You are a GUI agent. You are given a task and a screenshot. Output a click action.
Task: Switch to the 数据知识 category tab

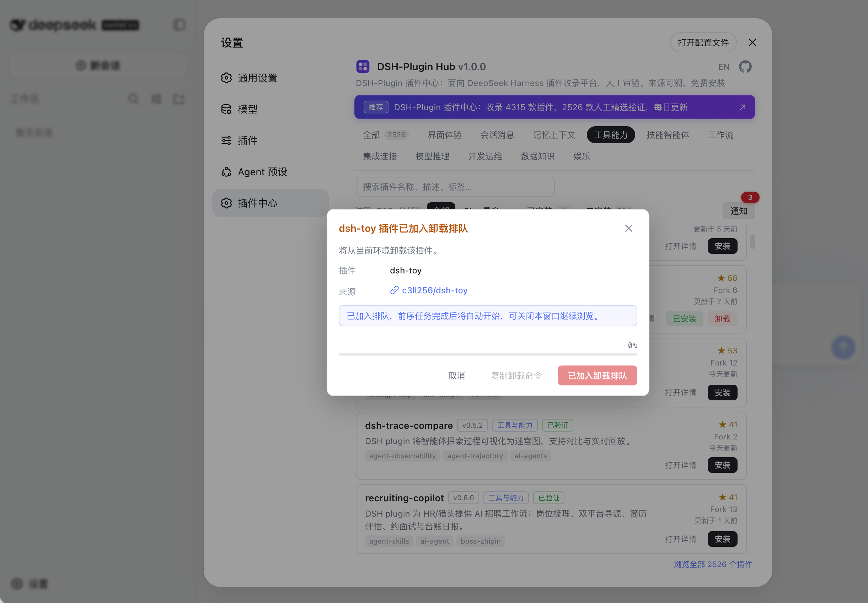[x=537, y=156]
